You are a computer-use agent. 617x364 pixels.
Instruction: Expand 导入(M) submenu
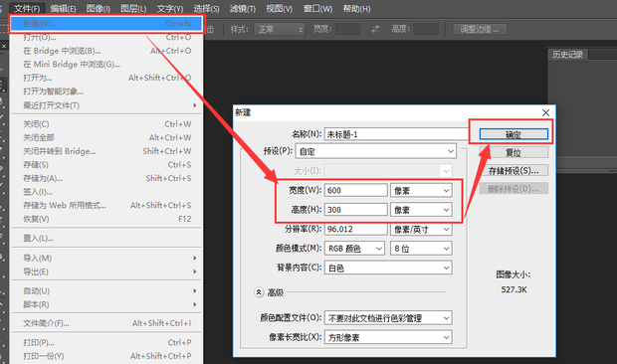click(x=106, y=258)
